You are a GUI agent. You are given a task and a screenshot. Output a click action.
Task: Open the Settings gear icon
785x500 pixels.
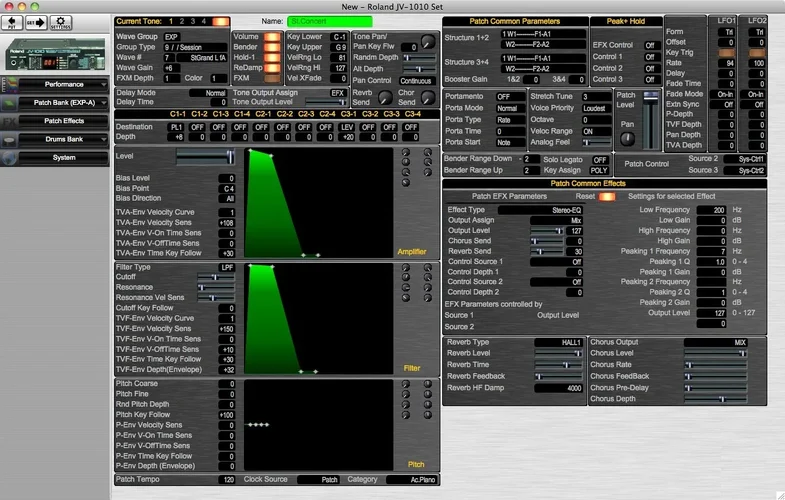click(x=61, y=23)
